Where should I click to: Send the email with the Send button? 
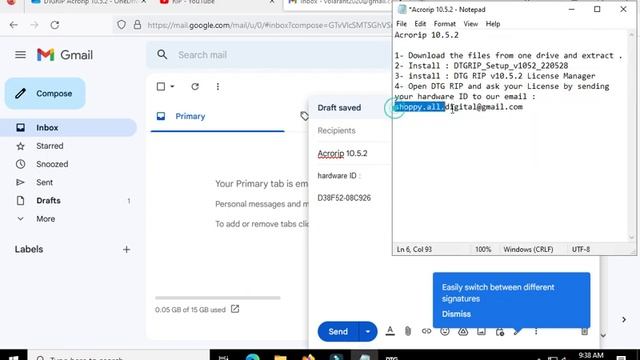(338, 331)
